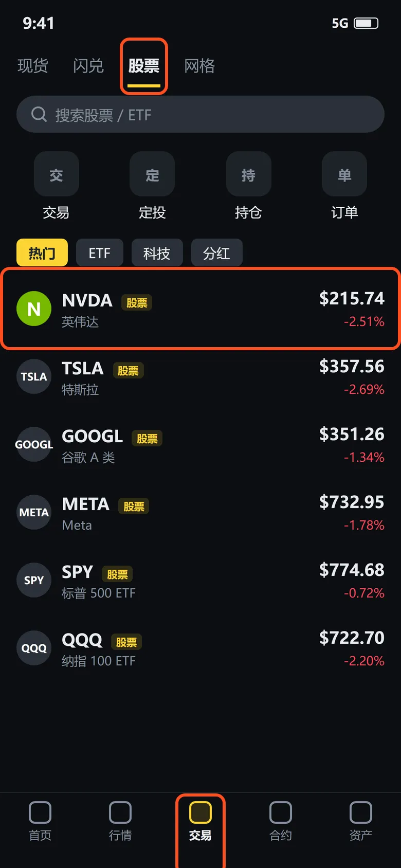This screenshot has height=868, width=401.
Task: Switch to the 现货 tab
Action: click(33, 66)
